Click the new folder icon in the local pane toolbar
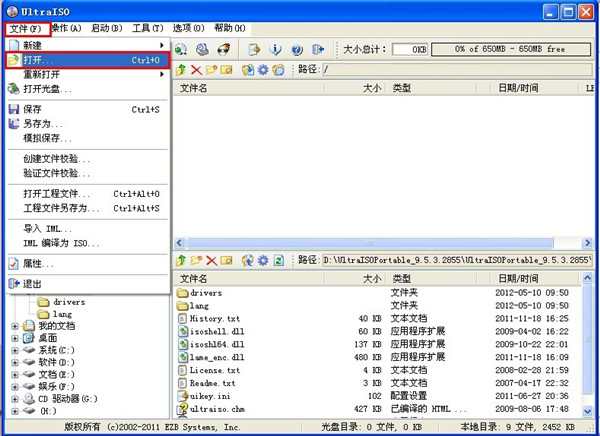The image size is (600, 436). click(196, 261)
